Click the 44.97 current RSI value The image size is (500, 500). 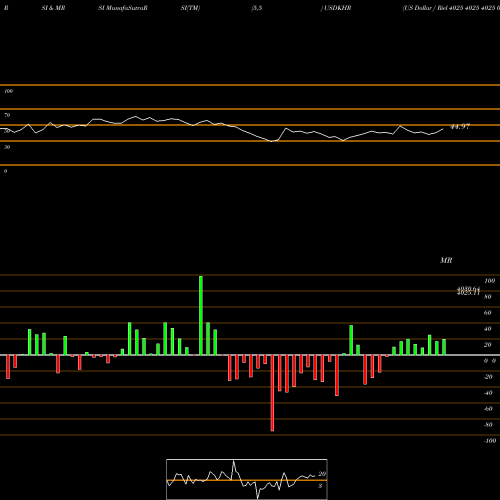point(460,127)
